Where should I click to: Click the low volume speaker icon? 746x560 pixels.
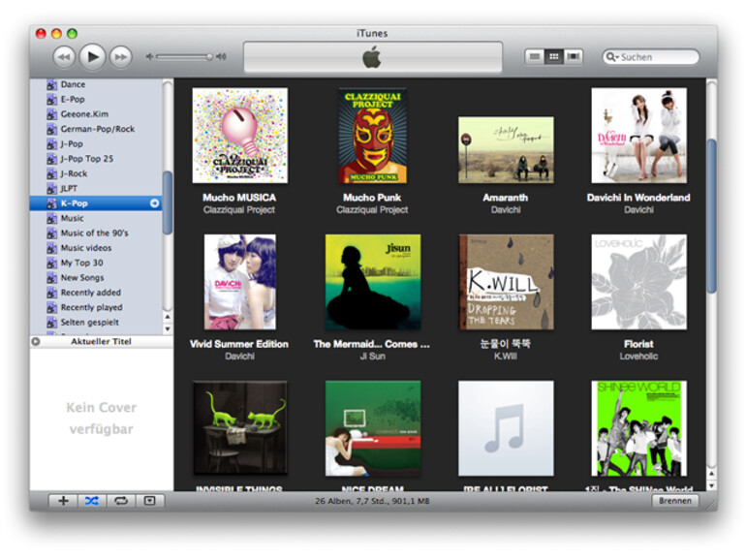(x=149, y=56)
